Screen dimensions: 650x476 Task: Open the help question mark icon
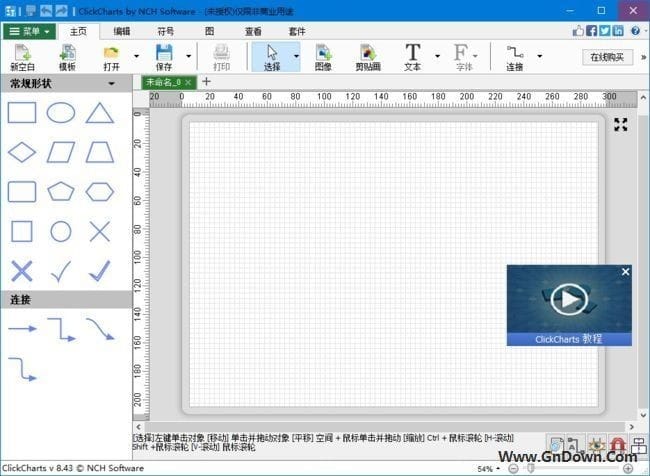coord(635,31)
